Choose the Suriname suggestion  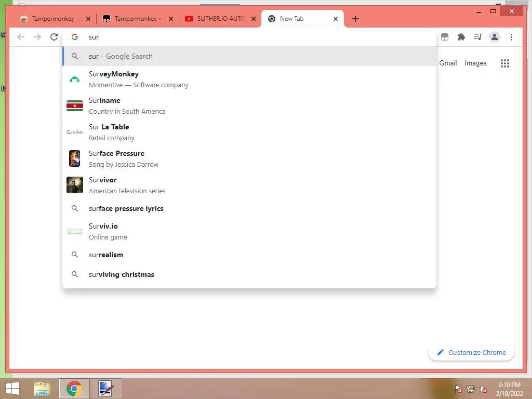(249, 106)
